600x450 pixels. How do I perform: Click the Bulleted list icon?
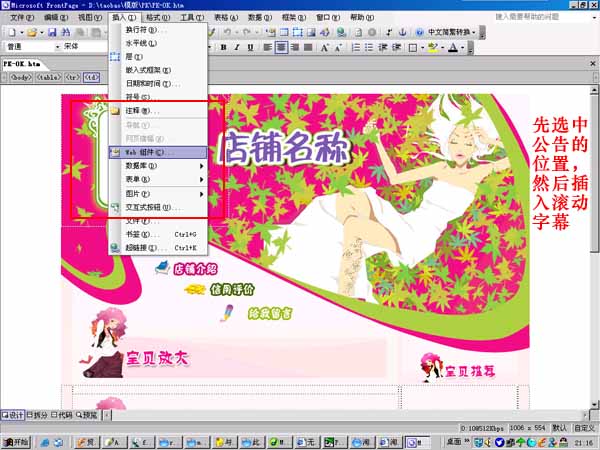[x=369, y=47]
